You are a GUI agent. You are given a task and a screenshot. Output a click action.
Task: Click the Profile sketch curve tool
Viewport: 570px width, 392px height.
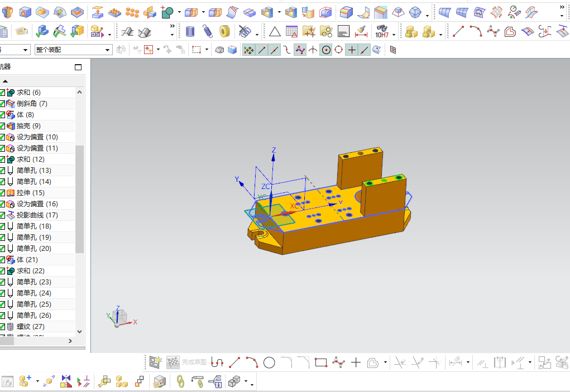pyautogui.click(x=217, y=362)
